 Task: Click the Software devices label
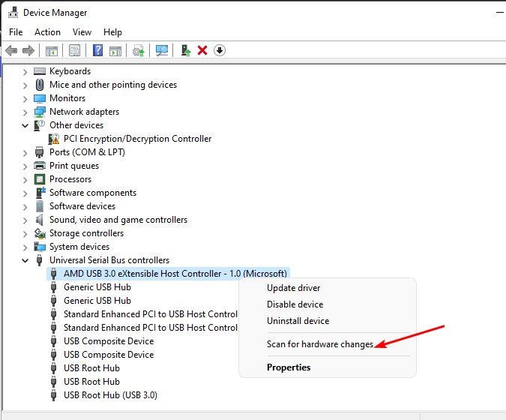point(82,206)
